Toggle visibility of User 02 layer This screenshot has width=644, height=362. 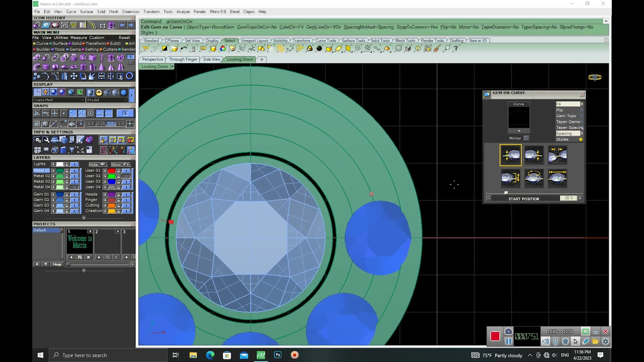(x=126, y=176)
